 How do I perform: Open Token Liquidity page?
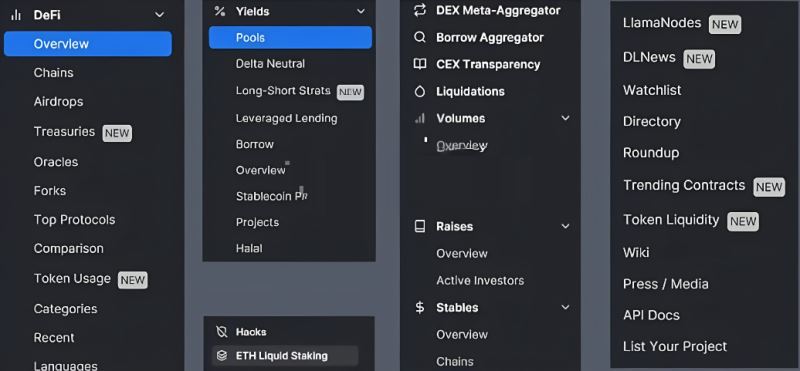tap(671, 220)
